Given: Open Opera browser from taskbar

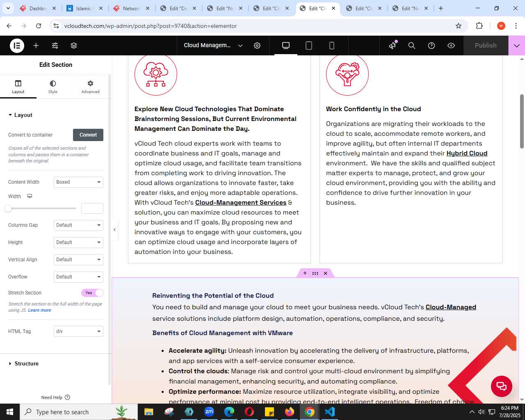Looking at the screenshot, I should coord(249,412).
